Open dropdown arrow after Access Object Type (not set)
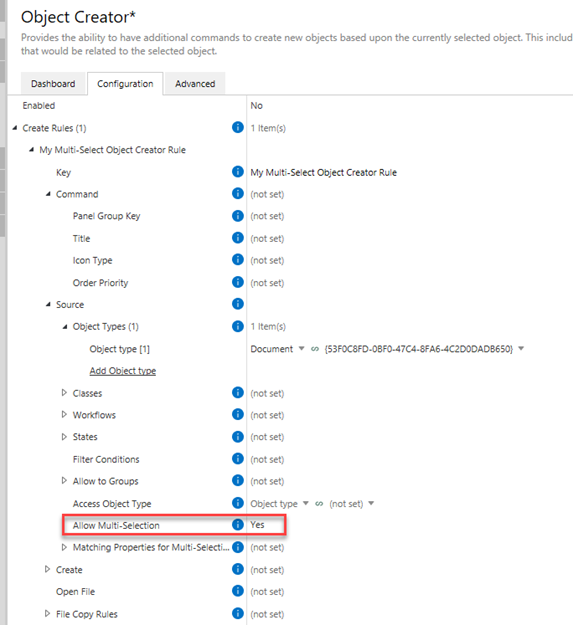 click(371, 503)
